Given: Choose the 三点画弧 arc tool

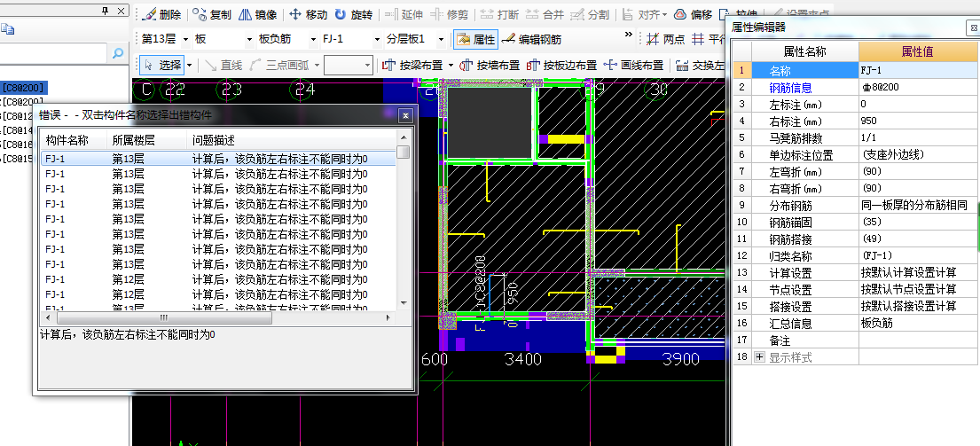Looking at the screenshot, I should tap(280, 65).
